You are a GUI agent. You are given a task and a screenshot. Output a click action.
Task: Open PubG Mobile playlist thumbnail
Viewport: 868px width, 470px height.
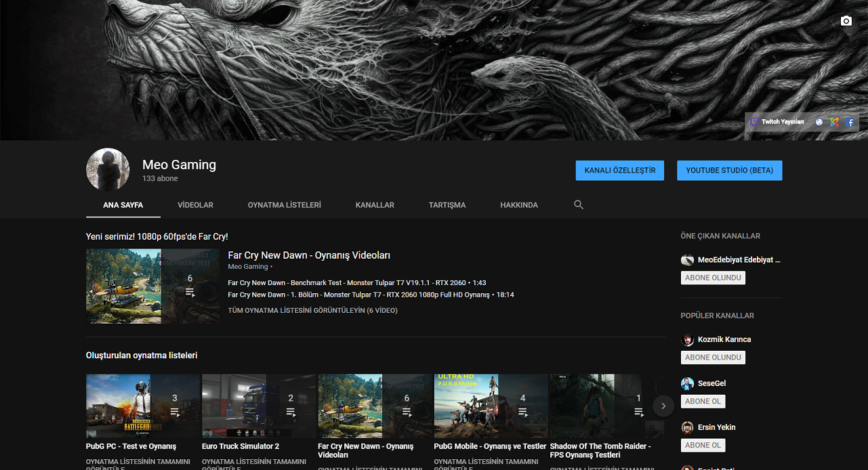click(x=491, y=406)
